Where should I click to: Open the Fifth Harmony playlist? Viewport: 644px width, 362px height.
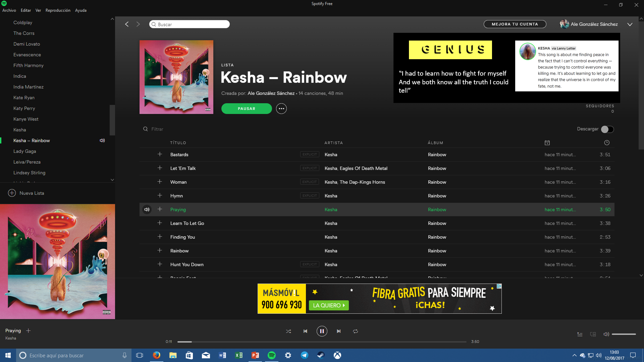tap(28, 65)
